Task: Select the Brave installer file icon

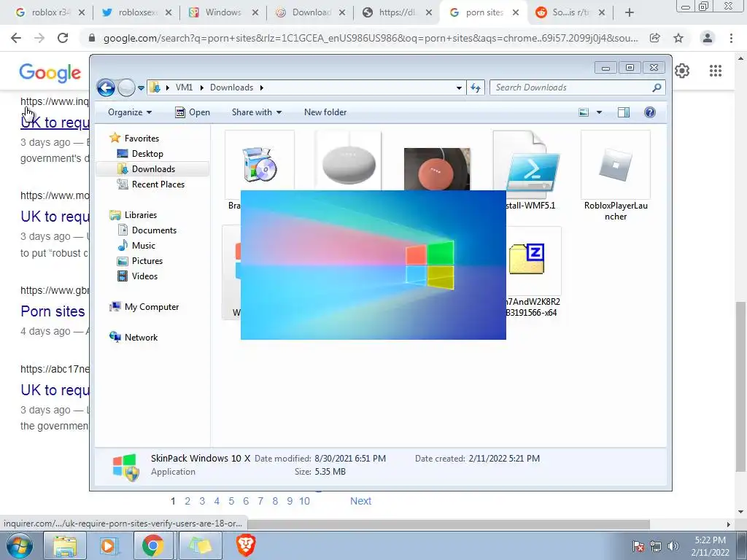Action: coord(259,164)
